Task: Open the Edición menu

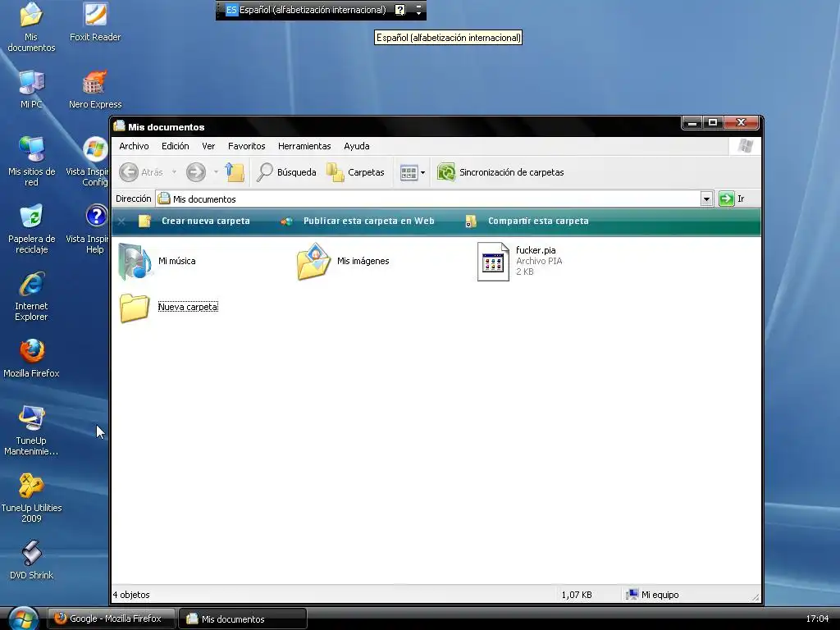Action: tap(176, 146)
